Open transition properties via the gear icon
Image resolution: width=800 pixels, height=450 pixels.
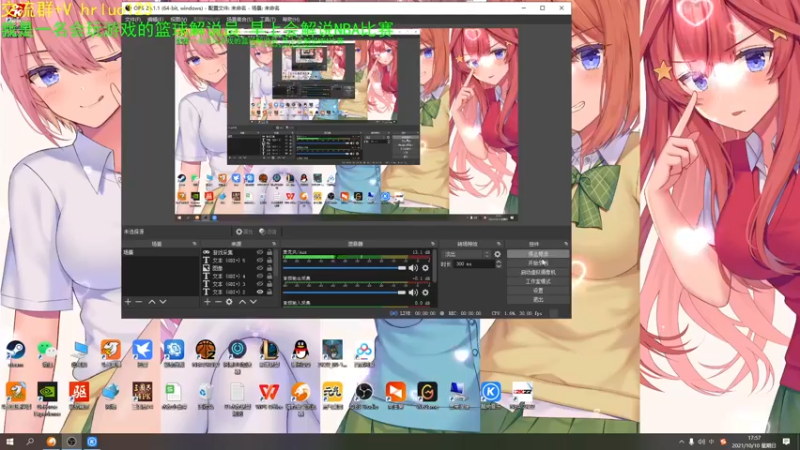click(x=497, y=254)
